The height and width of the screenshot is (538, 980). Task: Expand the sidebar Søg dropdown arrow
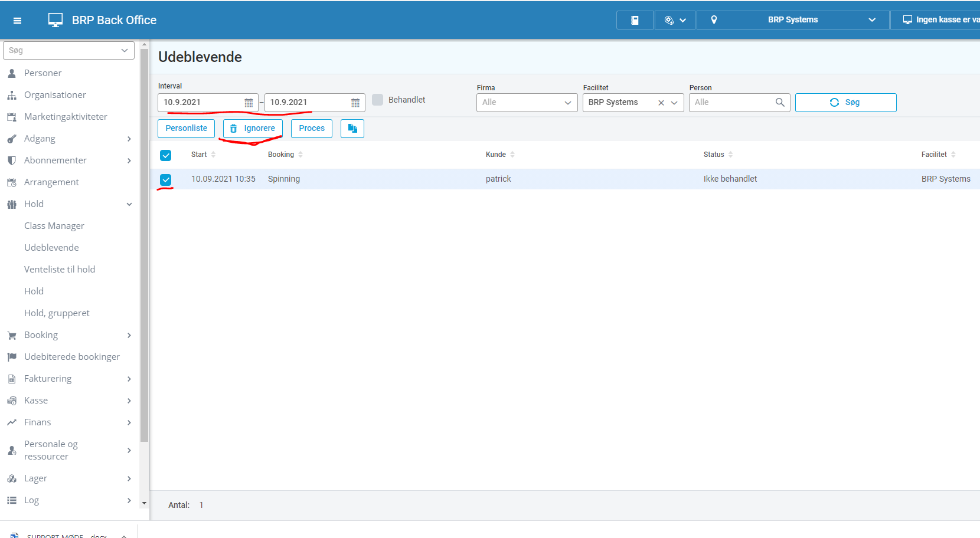coord(125,51)
